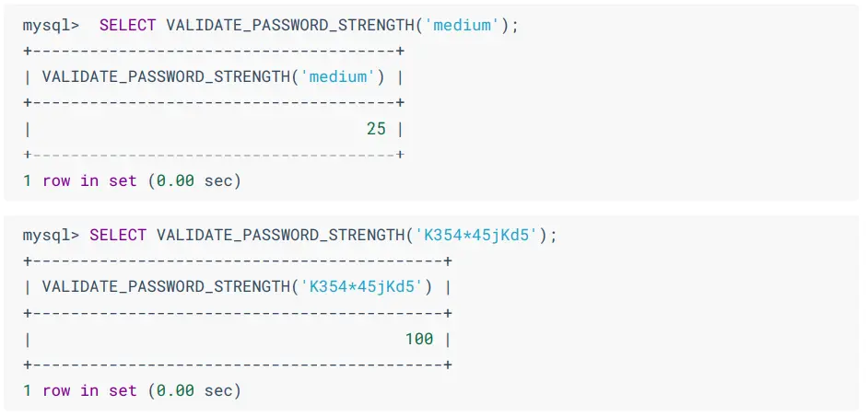The height and width of the screenshot is (417, 868).
Task: Click the SELECT keyword in the 'medium' query
Action: point(128,25)
